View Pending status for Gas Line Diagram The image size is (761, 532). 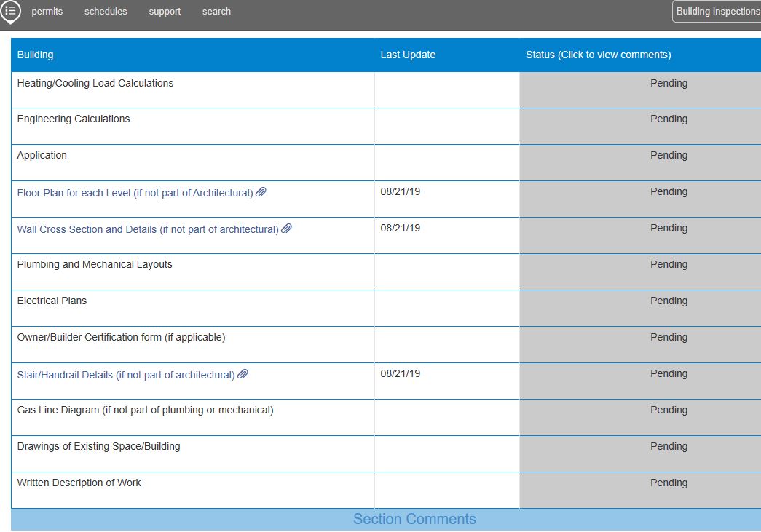tap(669, 410)
